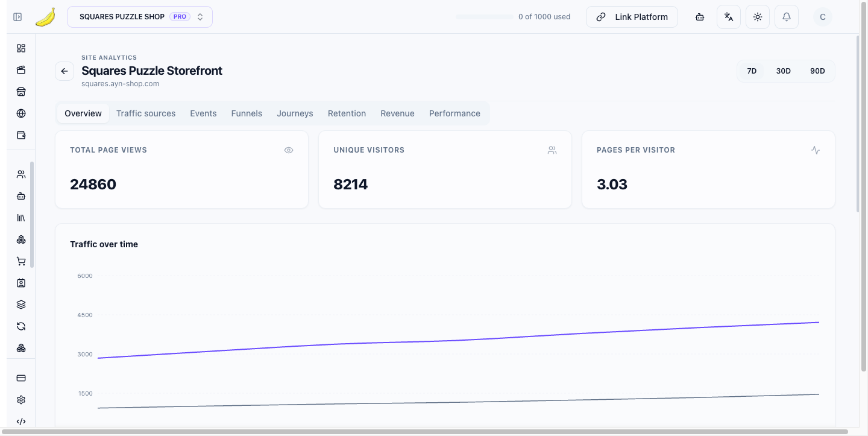Open the boxes icon just above the cart icon

click(21, 239)
